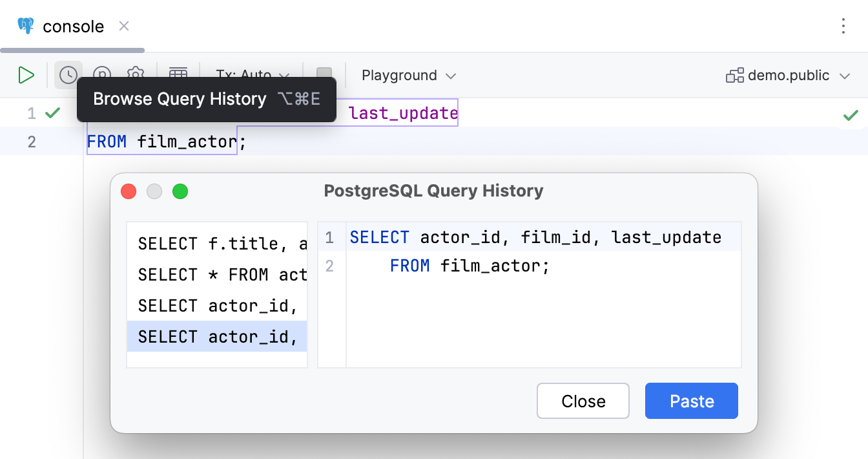The width and height of the screenshot is (868, 459).
Task: Click line number 2 in the query preview
Action: pyautogui.click(x=331, y=265)
